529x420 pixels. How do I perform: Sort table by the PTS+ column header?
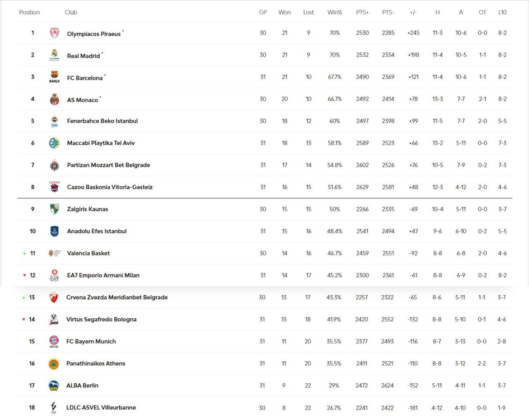(x=362, y=12)
